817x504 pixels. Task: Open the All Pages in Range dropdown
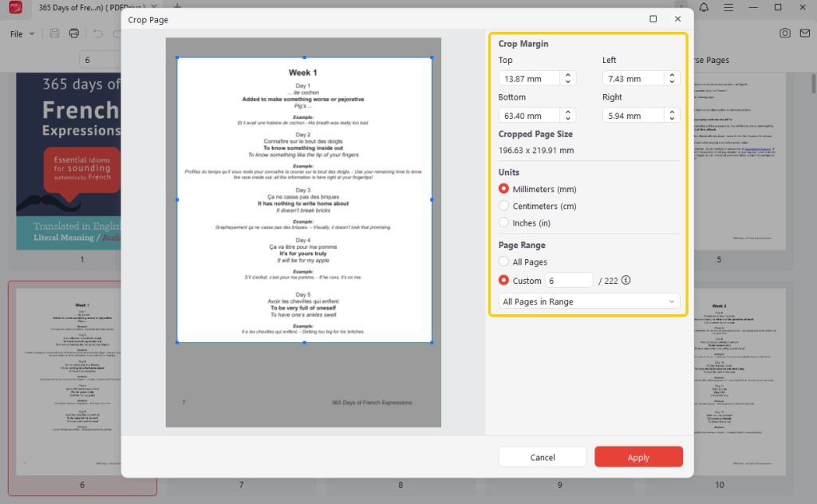(589, 301)
